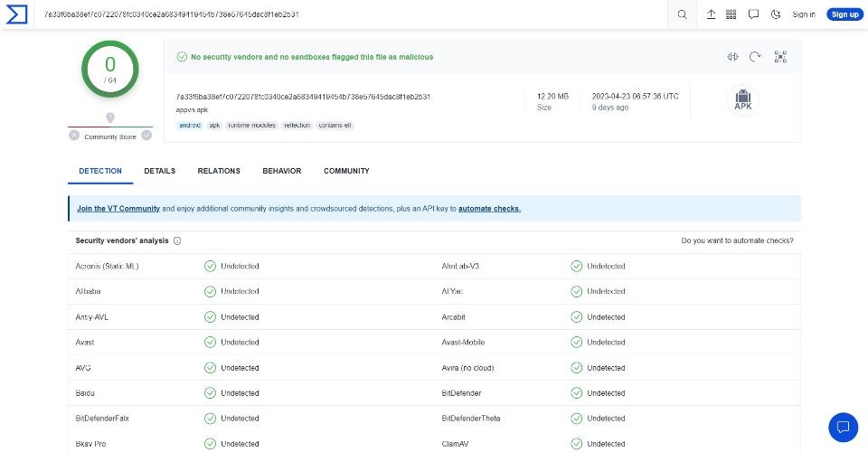
Task: Open the RELATIONS tab
Action: pyautogui.click(x=219, y=171)
